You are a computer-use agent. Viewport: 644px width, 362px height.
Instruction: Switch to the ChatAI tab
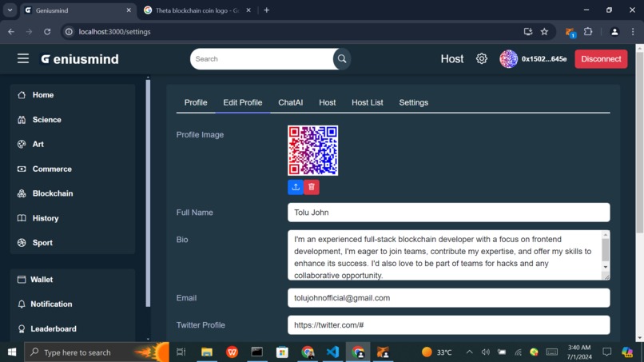click(290, 103)
